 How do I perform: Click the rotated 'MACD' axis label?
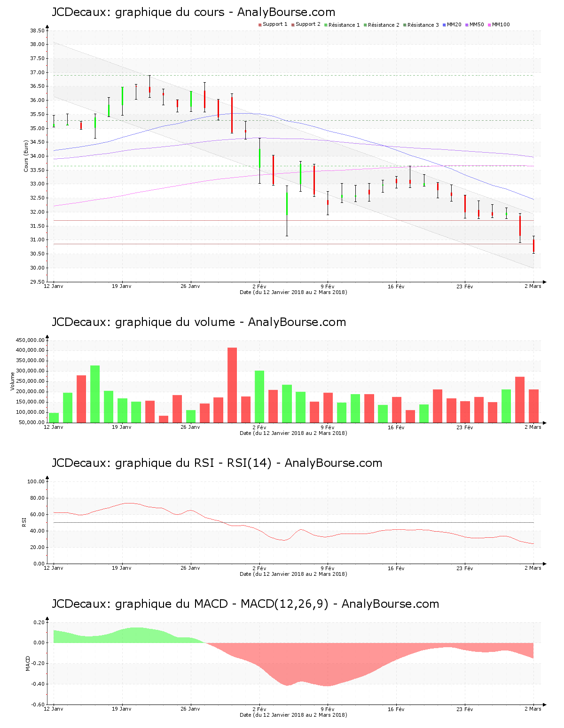[x=28, y=663]
